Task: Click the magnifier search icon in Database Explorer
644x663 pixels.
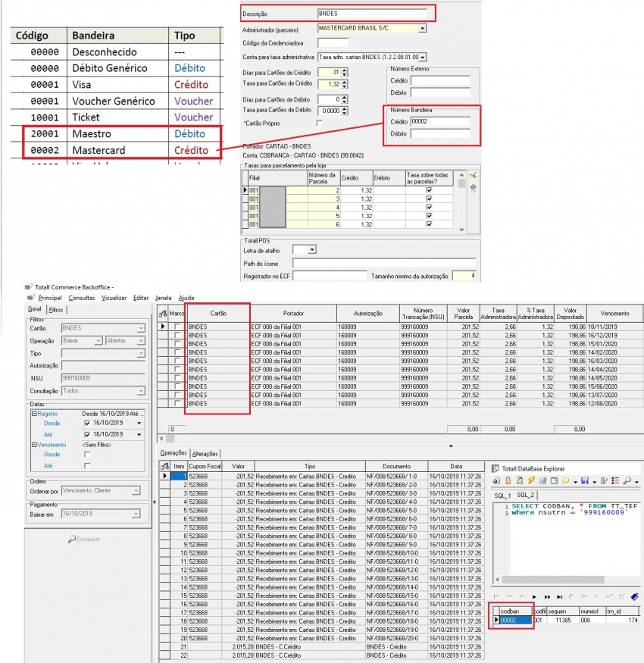Action: point(627,480)
